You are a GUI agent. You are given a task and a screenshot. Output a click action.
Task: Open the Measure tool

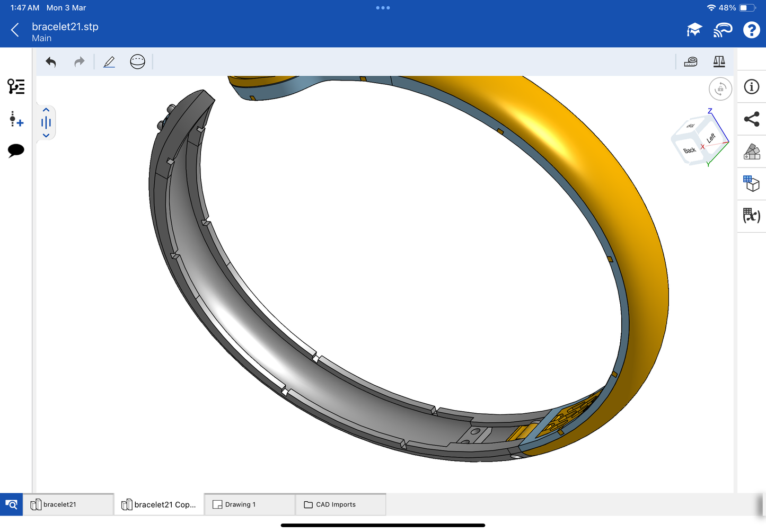click(690, 62)
